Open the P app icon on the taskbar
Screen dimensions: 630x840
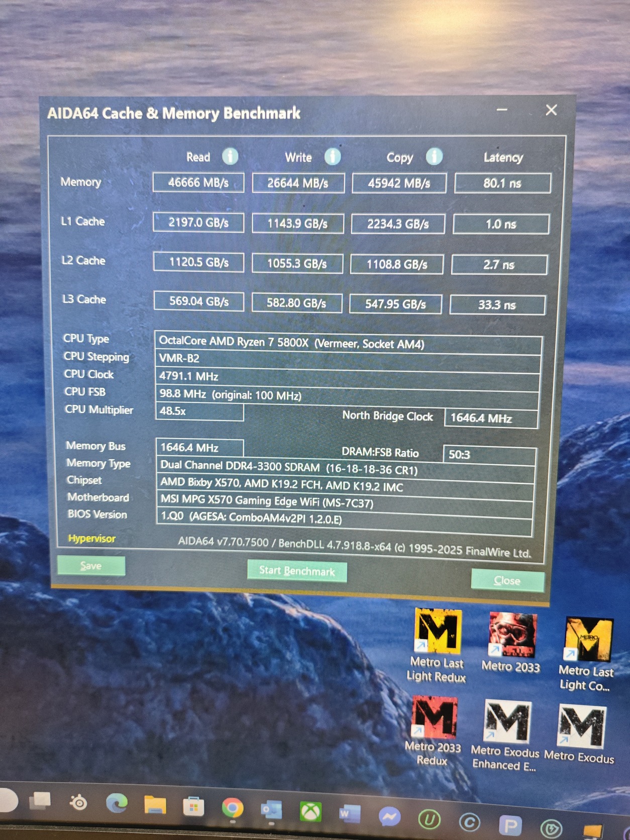510,825
